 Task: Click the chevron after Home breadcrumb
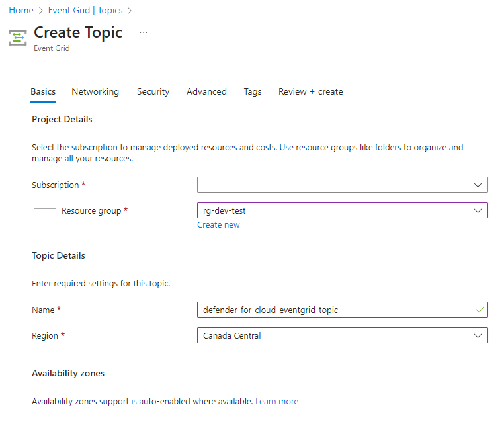41,11
